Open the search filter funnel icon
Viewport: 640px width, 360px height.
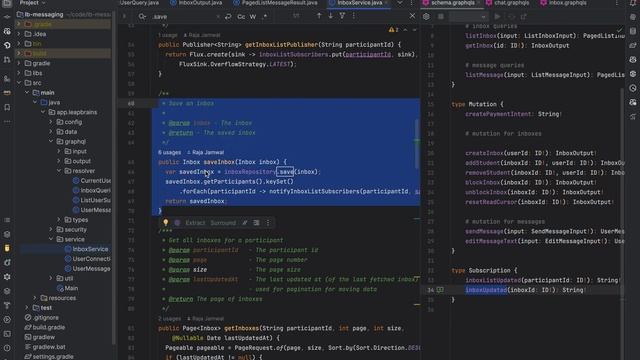[342, 16]
